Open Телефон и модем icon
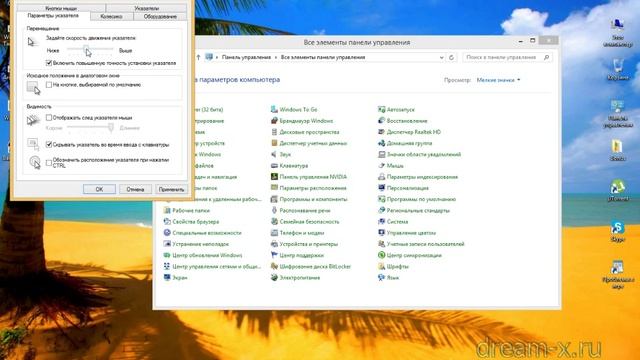The image size is (640, 360). pos(274,233)
